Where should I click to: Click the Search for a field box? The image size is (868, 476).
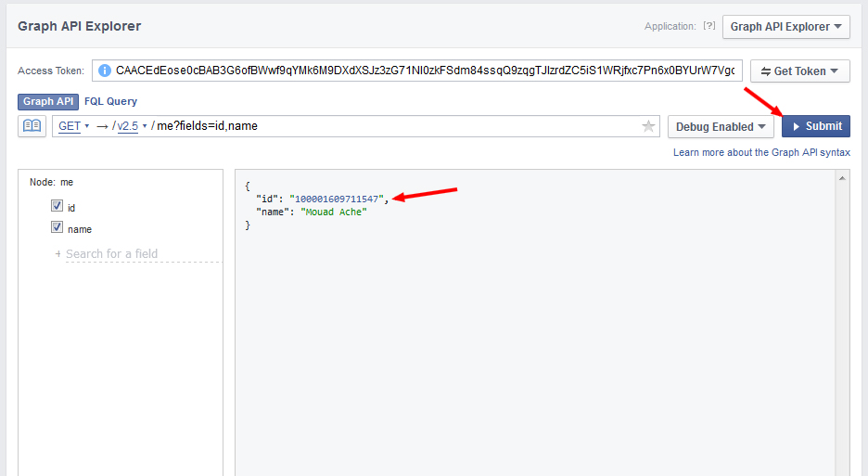coord(144,254)
